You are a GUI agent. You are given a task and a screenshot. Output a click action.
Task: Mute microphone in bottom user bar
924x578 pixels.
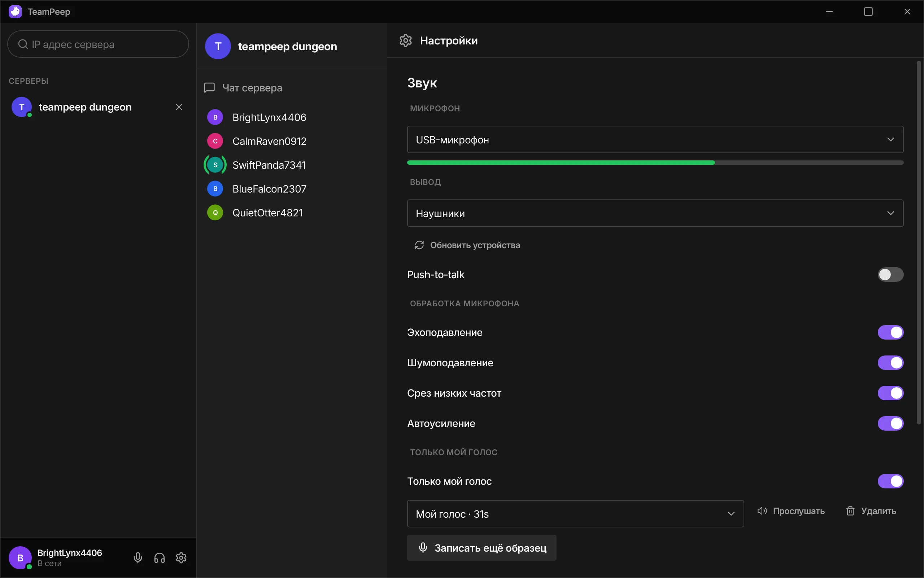(138, 558)
